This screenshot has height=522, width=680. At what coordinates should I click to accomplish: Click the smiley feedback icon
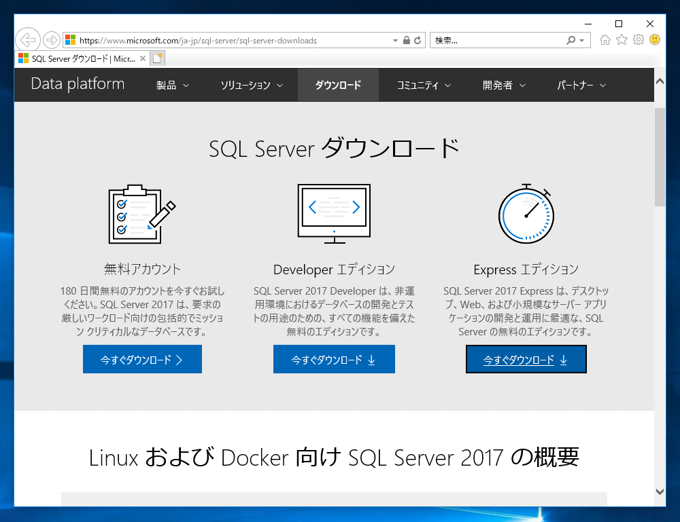(655, 40)
